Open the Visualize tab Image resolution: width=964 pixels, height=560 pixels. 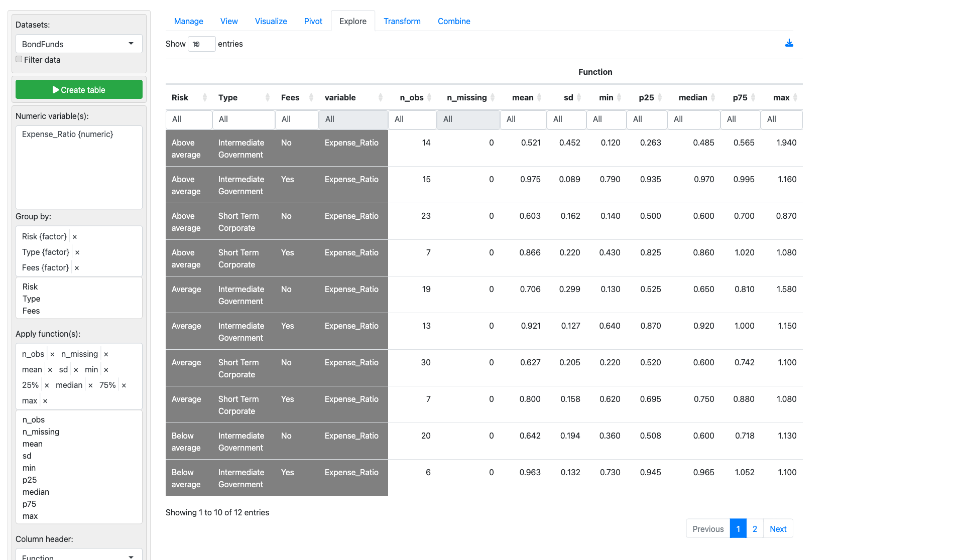(271, 21)
